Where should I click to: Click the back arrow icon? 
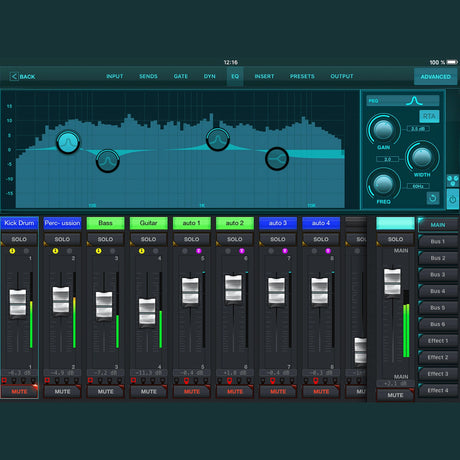[14, 77]
